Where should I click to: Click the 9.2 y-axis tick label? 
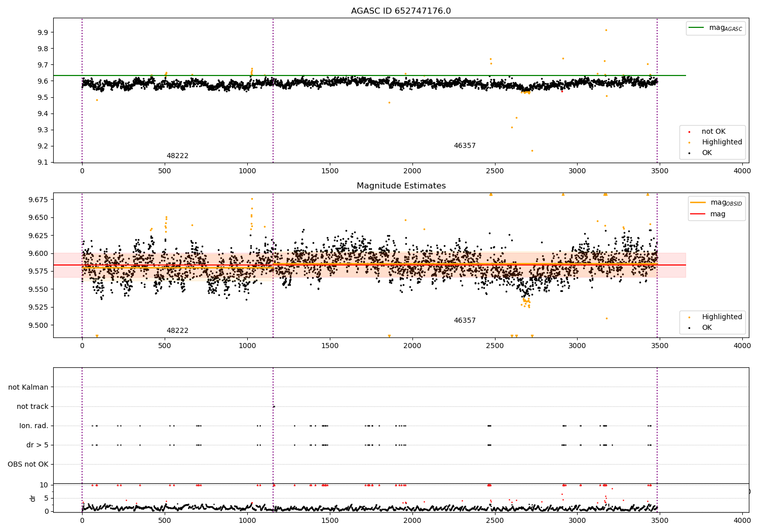[x=43, y=146]
